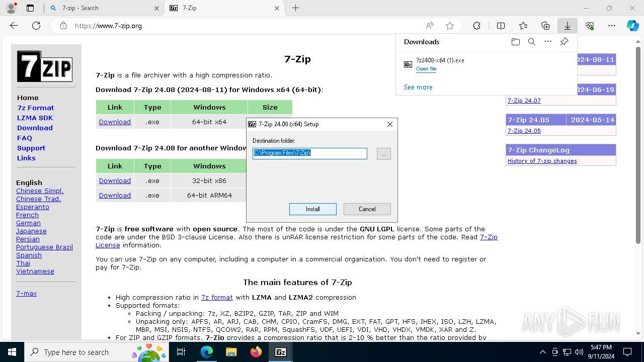Image resolution: width=644 pixels, height=362 pixels.
Task: Open downloads folder icon in Downloads panel
Action: coord(515,42)
